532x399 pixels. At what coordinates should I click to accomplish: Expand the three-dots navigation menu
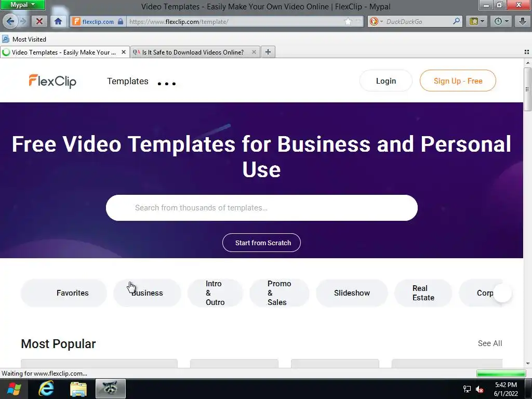tap(167, 84)
